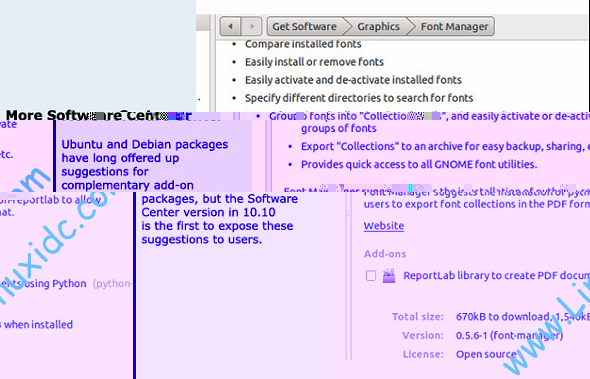The height and width of the screenshot is (379, 590).
Task: Click "Easily install or remove fonts" text
Action: click(314, 62)
